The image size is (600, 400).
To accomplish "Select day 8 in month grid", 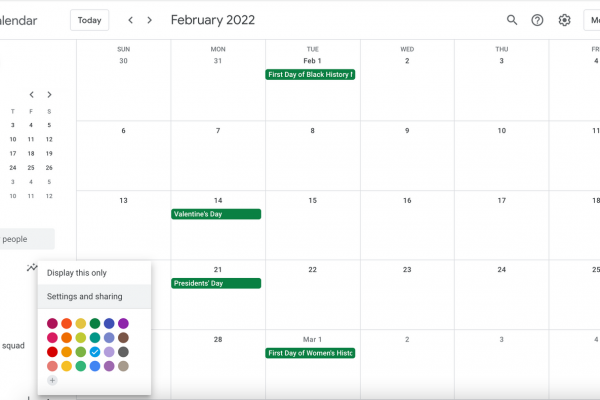I will [x=313, y=131].
